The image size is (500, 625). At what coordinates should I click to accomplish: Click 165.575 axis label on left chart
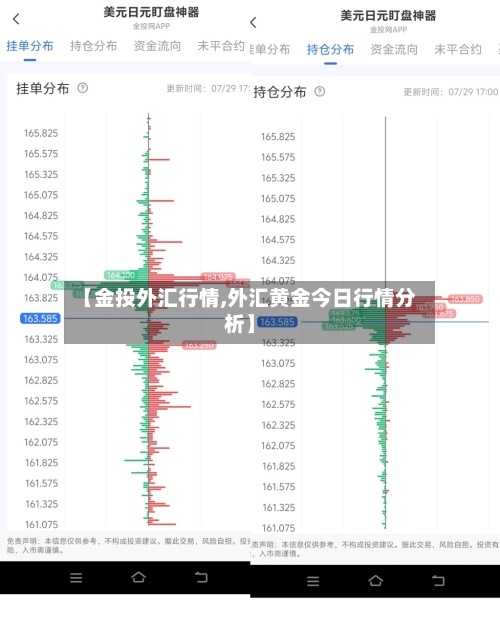point(41,153)
